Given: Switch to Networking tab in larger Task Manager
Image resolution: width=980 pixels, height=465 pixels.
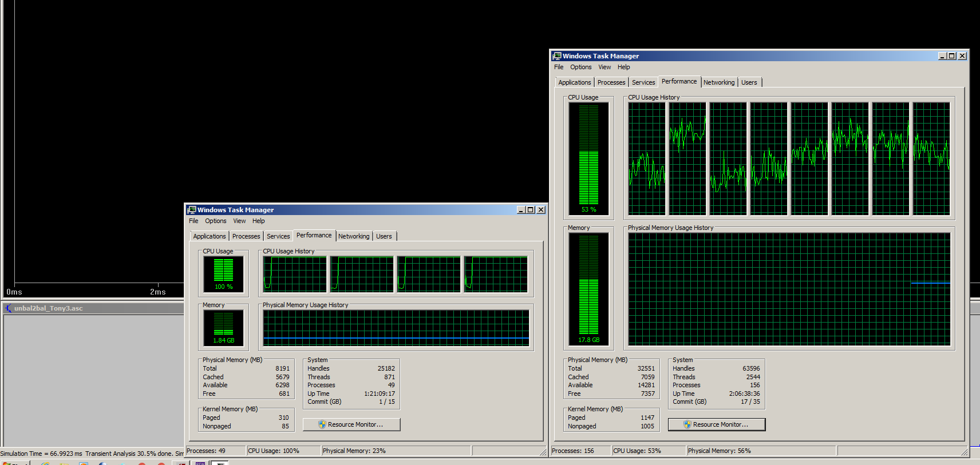Looking at the screenshot, I should click(x=719, y=82).
